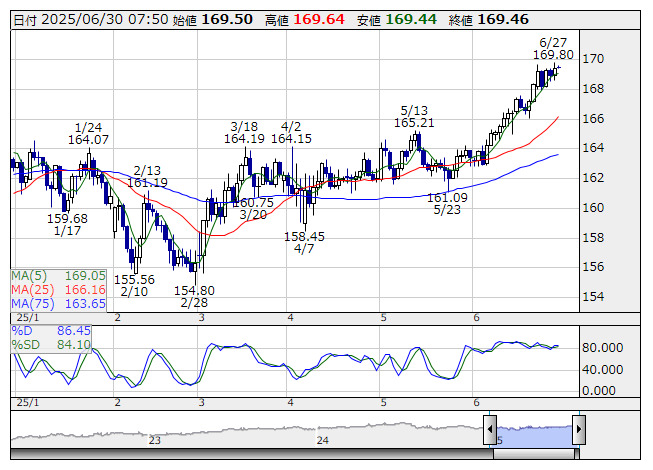Click the 5/13 165.21 peak label

[413, 116]
